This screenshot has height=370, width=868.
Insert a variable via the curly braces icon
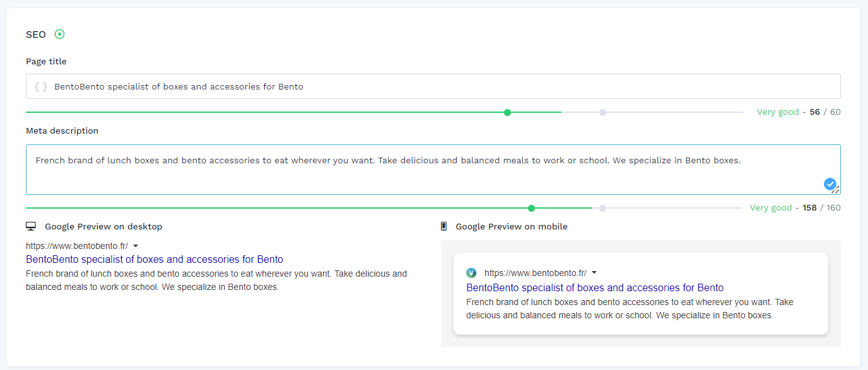[x=41, y=87]
